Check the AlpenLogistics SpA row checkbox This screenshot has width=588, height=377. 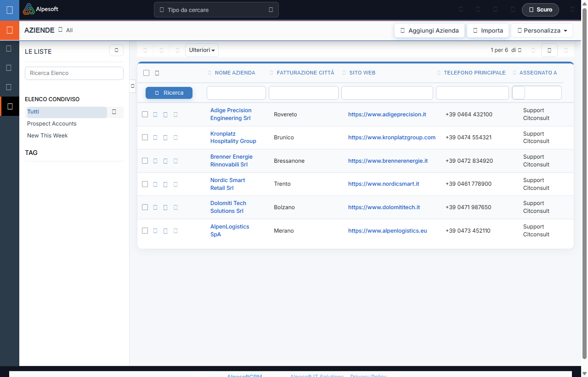(145, 230)
